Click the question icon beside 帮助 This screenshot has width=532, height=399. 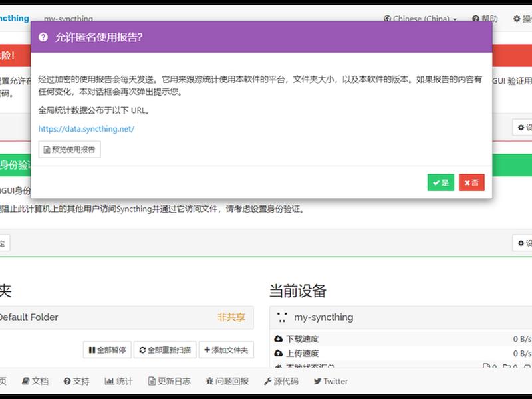475,19
